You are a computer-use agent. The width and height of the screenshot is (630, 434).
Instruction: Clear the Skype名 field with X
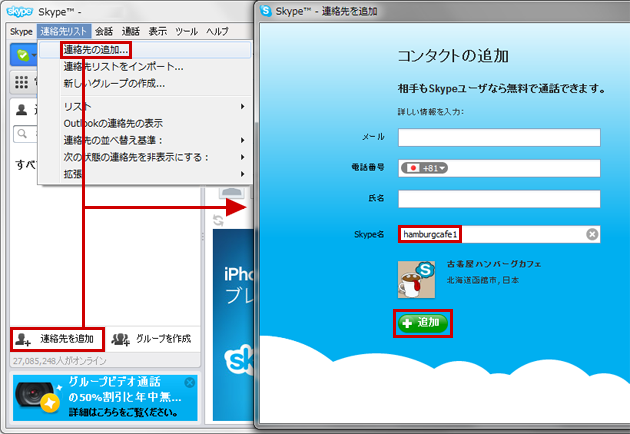coord(592,234)
